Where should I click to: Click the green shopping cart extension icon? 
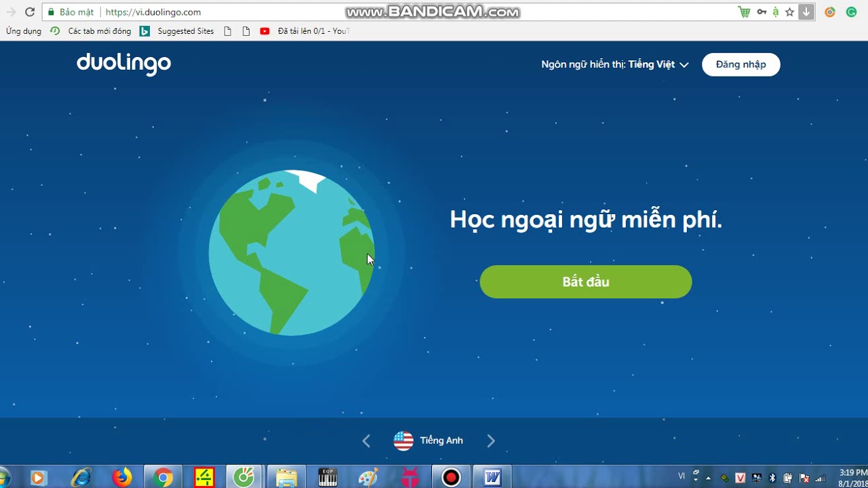click(744, 12)
